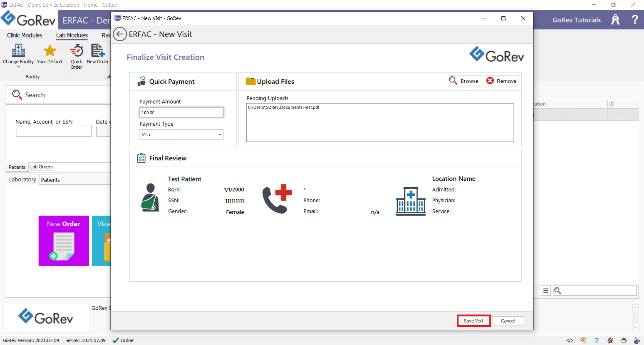
Task: Click the GoRev logo in New Visit window
Action: [496, 55]
